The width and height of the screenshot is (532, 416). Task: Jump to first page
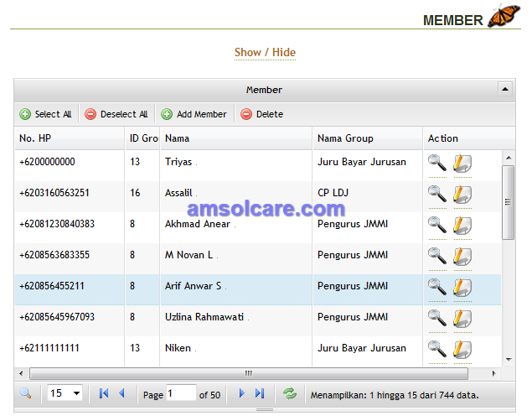tap(104, 393)
